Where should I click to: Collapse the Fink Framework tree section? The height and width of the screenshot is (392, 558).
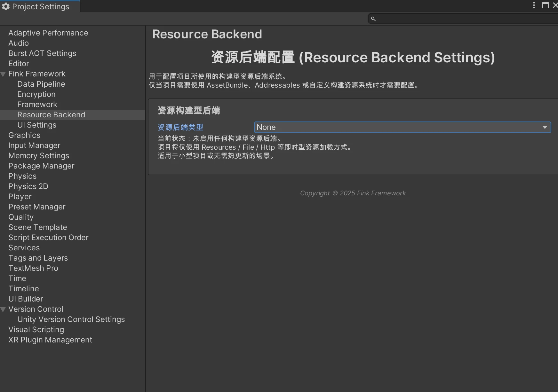(3, 74)
